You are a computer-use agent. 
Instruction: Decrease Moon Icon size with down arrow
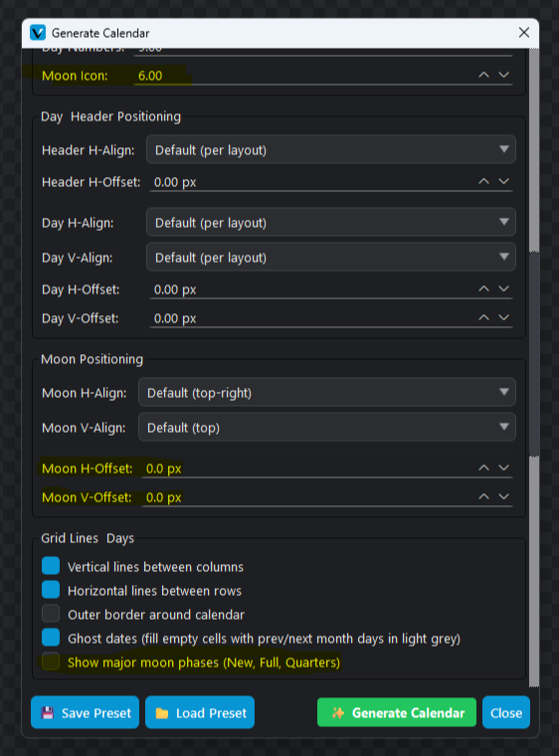coord(504,76)
